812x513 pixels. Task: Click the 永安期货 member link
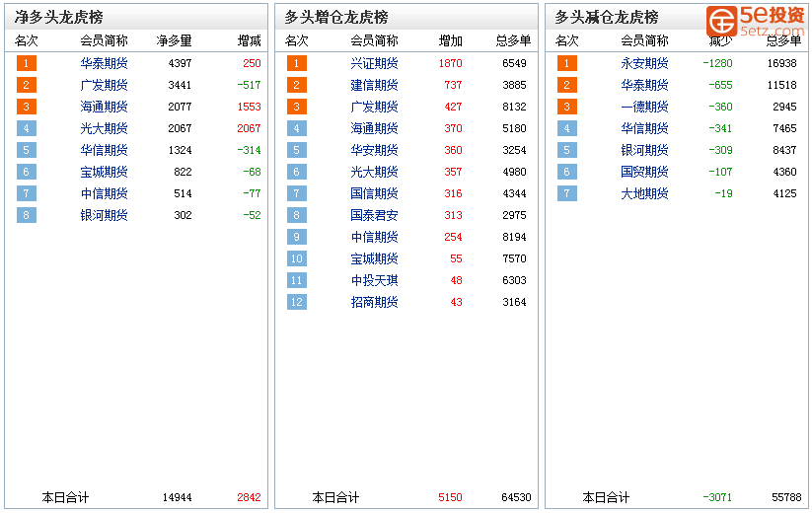[x=644, y=63]
